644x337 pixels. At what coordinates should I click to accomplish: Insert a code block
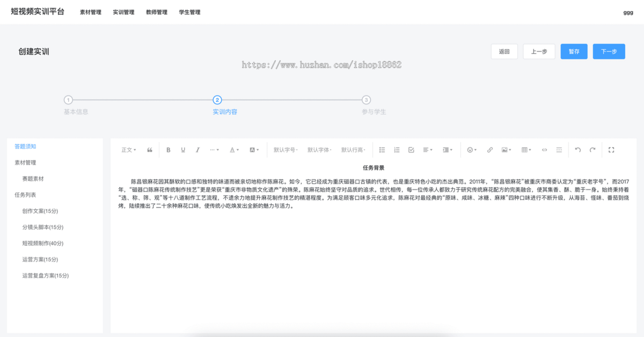pyautogui.click(x=544, y=150)
